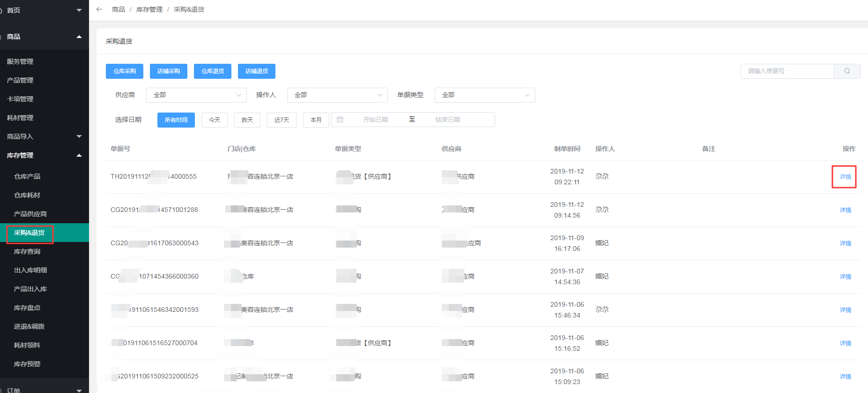Open the 供应商 dropdown filter
This screenshot has width=868, height=393.
coord(196,95)
